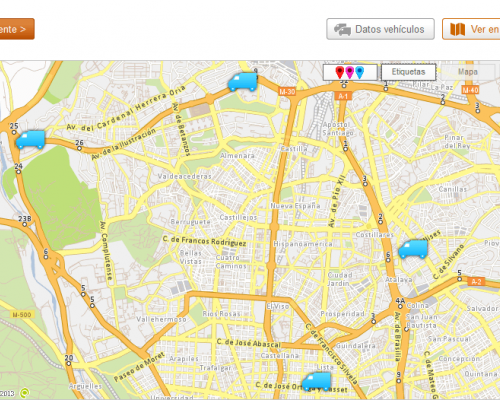Click the orange 'Ver en' map button
The image size is (500, 400).
(471, 29)
